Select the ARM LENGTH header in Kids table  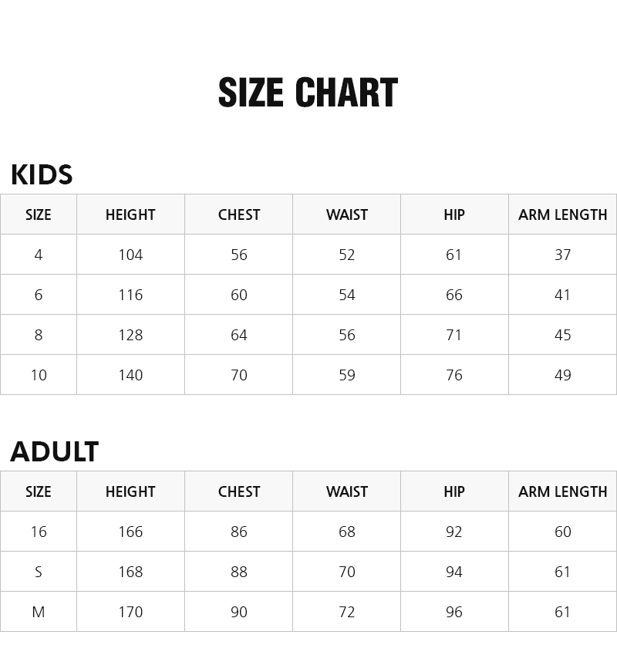(562, 214)
